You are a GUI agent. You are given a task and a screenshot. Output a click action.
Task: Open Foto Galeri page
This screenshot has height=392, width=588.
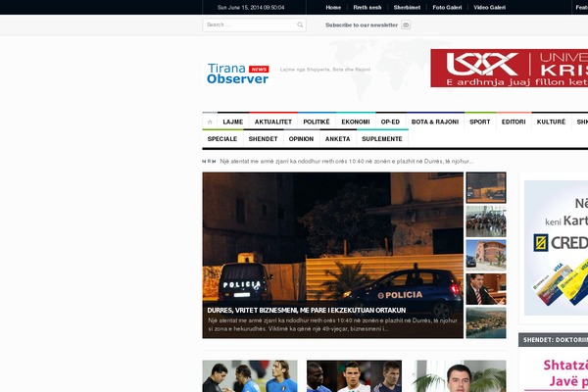pyautogui.click(x=447, y=8)
